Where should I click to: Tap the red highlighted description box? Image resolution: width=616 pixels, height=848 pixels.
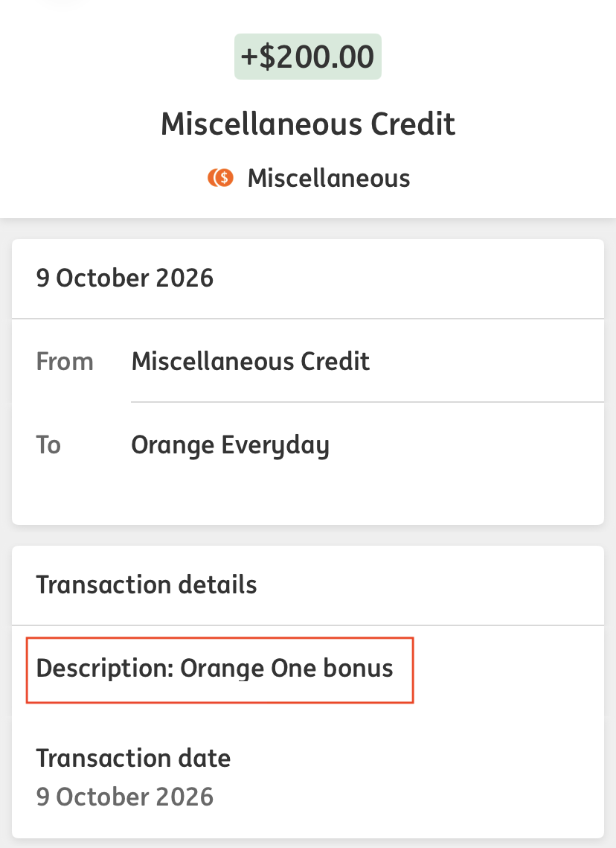click(220, 670)
